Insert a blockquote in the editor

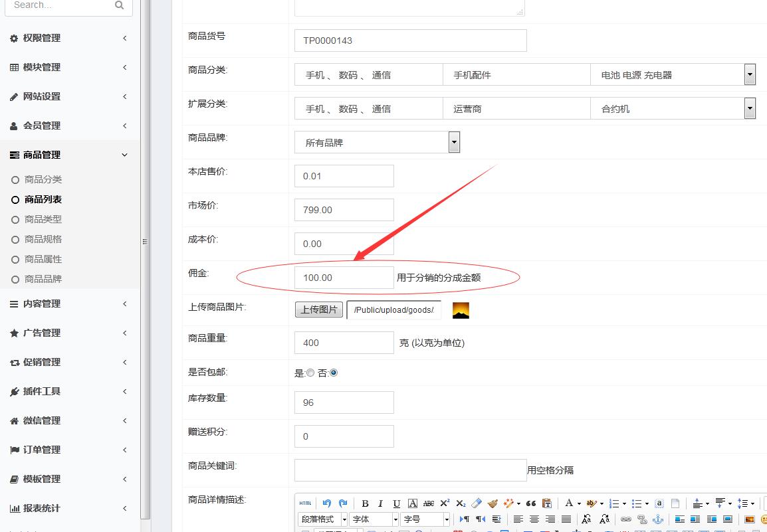530,503
